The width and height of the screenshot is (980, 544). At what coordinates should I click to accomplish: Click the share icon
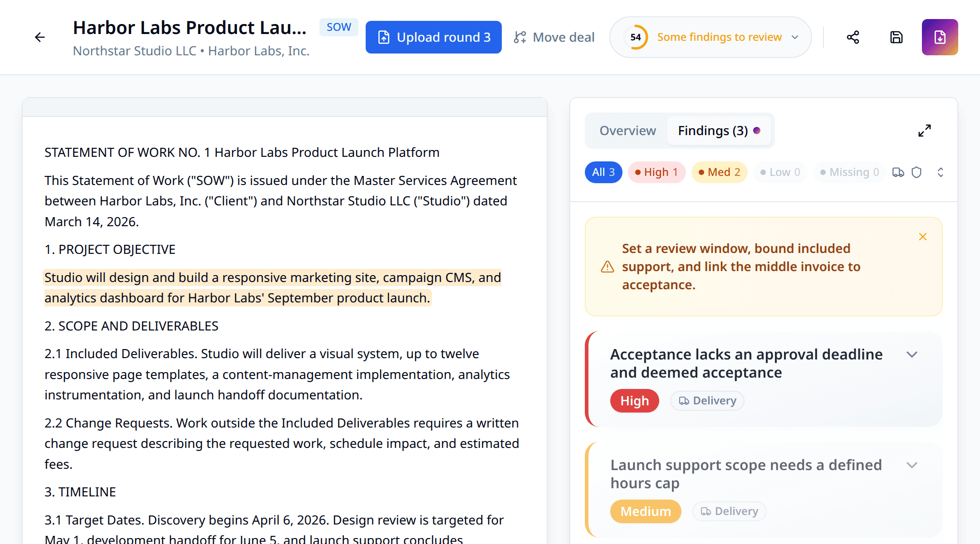pos(853,37)
